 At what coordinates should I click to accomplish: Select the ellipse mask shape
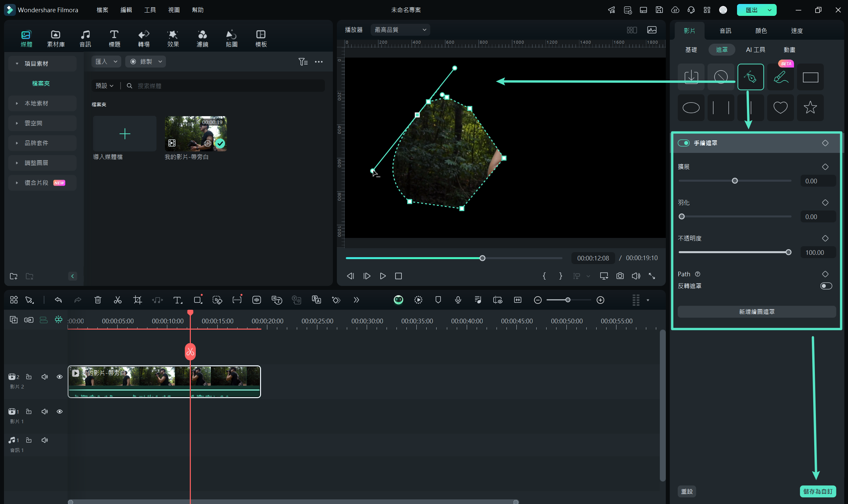tap(691, 107)
